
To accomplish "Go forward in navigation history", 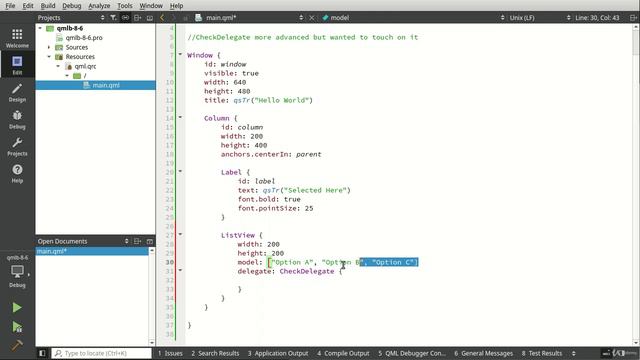I will coord(173,18).
